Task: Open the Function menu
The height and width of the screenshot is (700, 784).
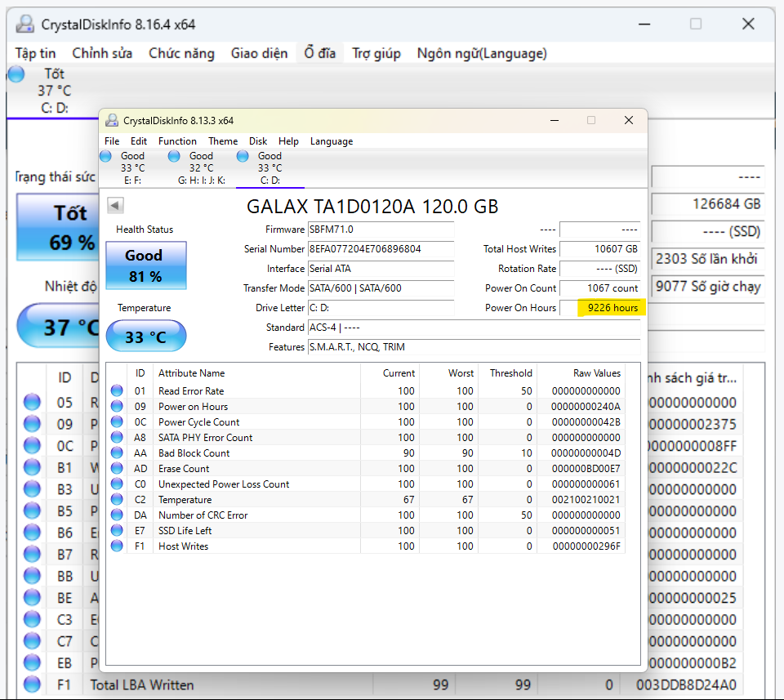Action: 177,141
